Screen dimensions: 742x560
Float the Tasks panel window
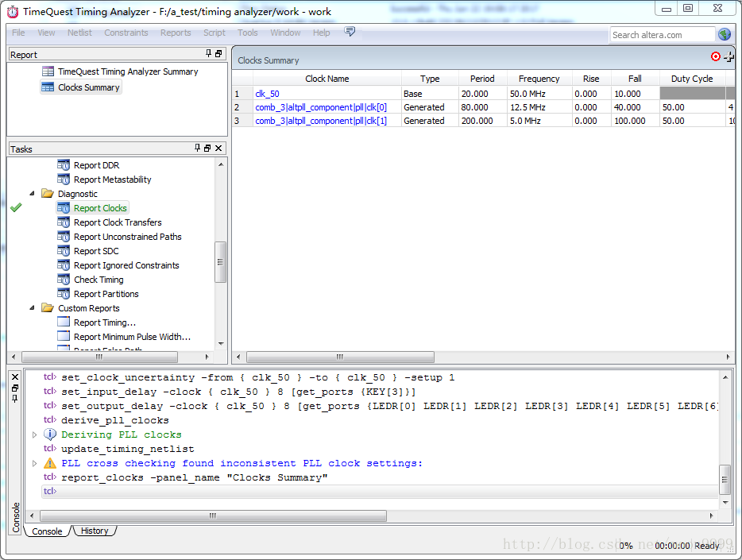click(x=207, y=148)
